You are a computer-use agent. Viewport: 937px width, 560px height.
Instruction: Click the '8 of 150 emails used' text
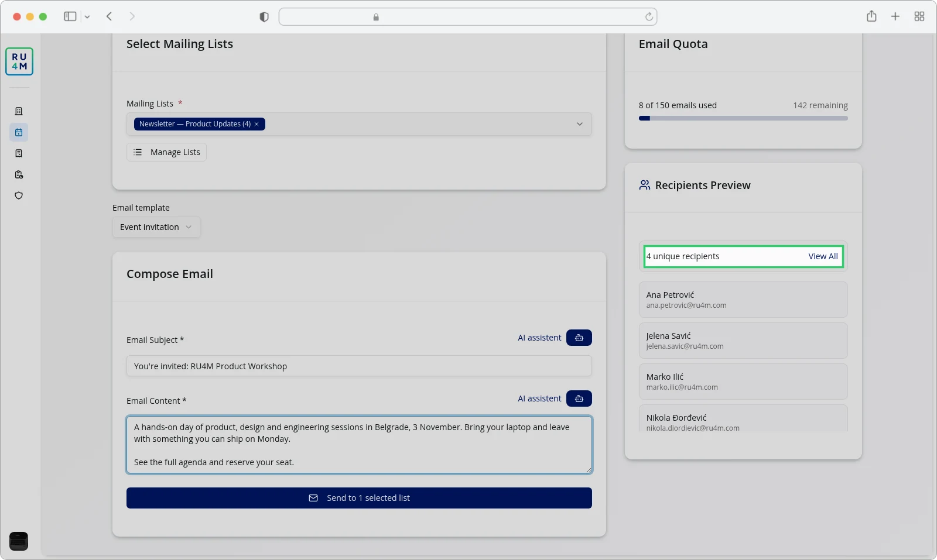coord(678,105)
